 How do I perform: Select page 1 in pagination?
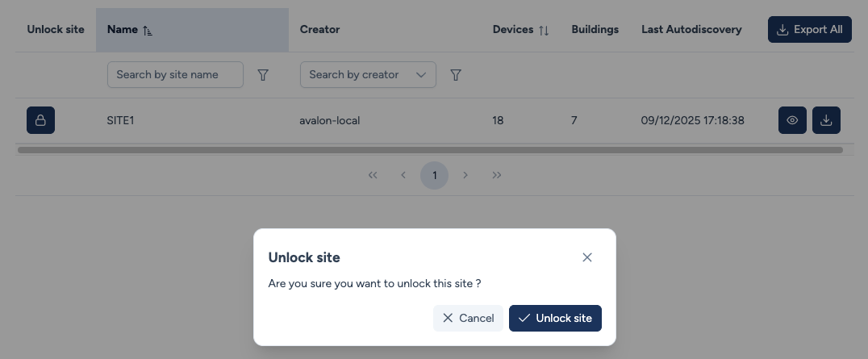[x=434, y=175]
